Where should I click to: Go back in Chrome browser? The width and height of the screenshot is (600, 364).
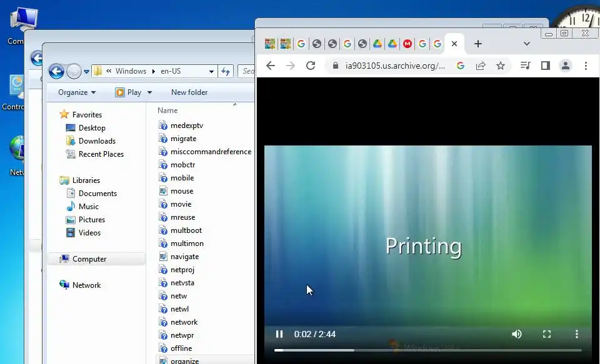tap(271, 66)
